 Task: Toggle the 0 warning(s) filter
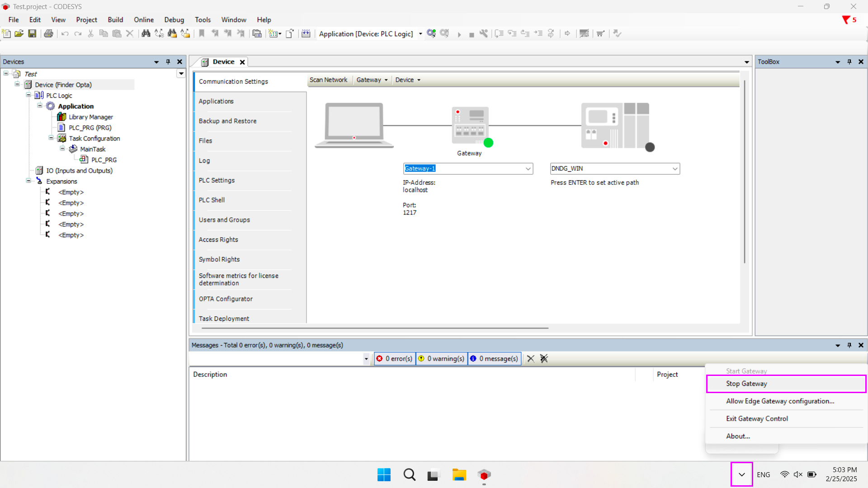(x=441, y=358)
